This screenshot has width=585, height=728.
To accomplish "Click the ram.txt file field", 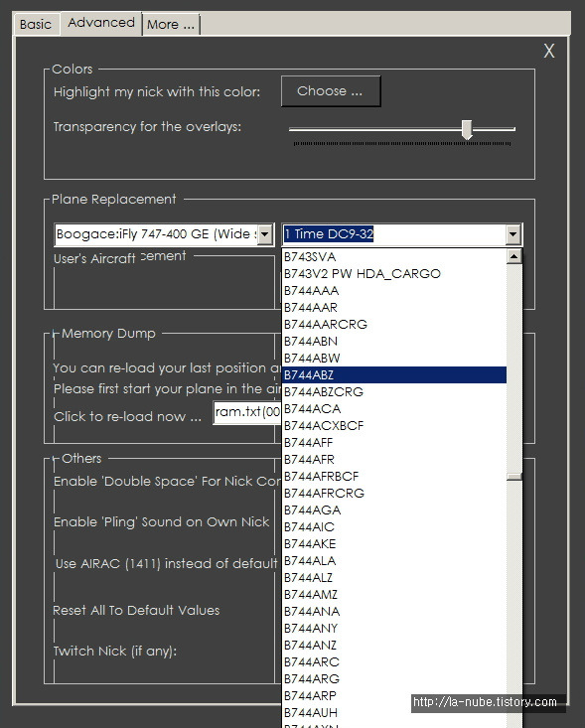I will coord(246,412).
